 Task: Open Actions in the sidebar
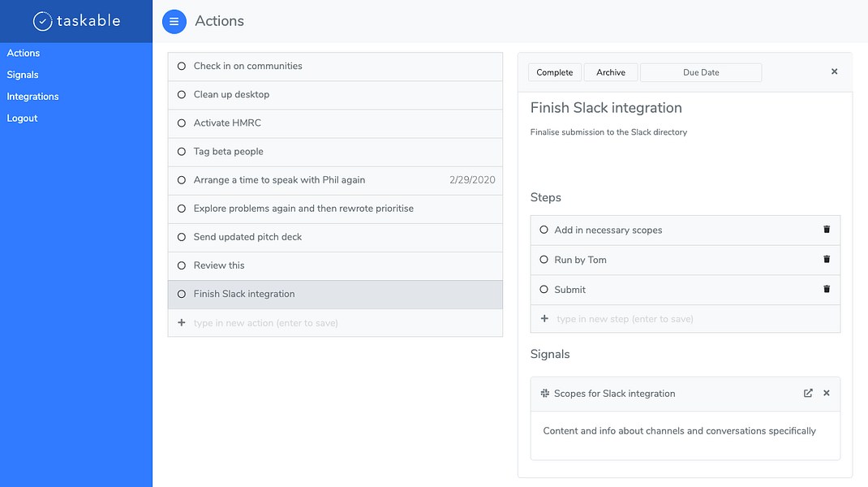pos(24,54)
